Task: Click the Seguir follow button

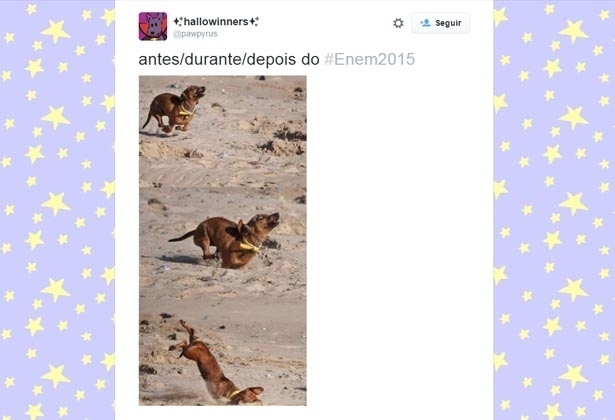Action: [440, 23]
